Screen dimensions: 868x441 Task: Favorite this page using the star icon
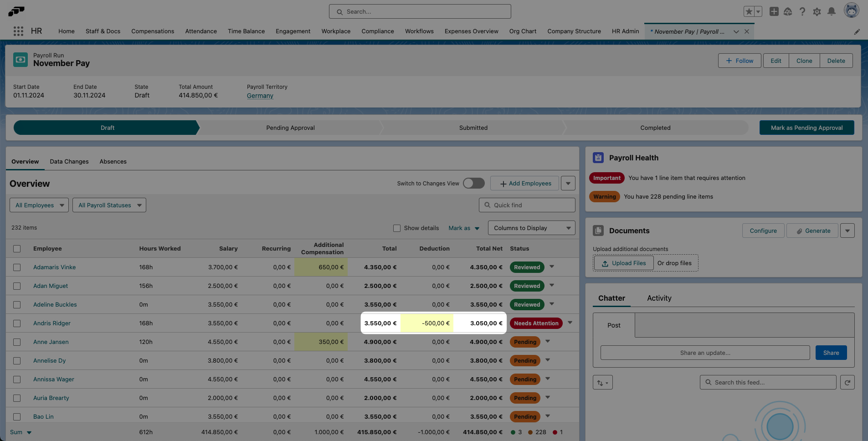pyautogui.click(x=749, y=11)
